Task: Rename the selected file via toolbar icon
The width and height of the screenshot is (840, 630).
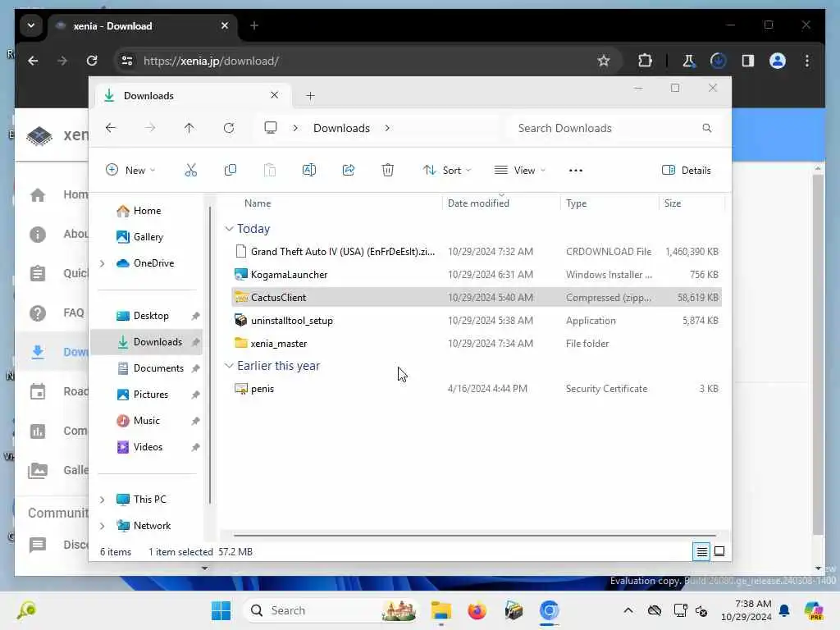Action: (309, 171)
